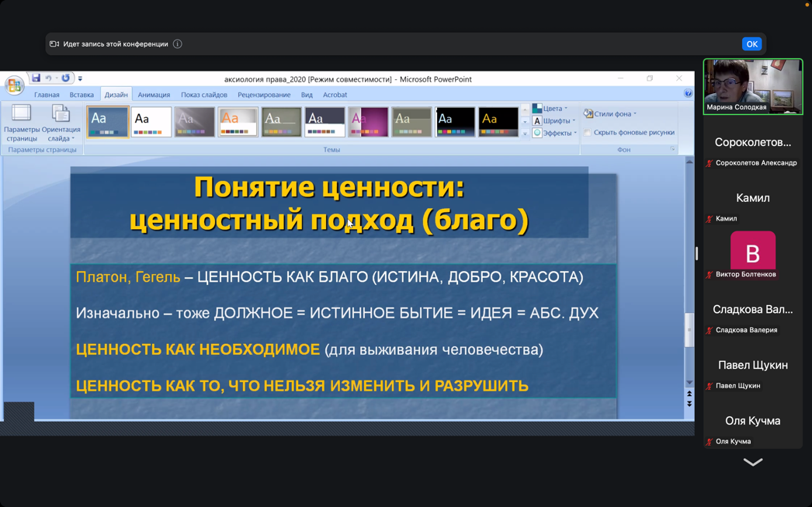Open the Стили фона dropdown

coord(610,113)
